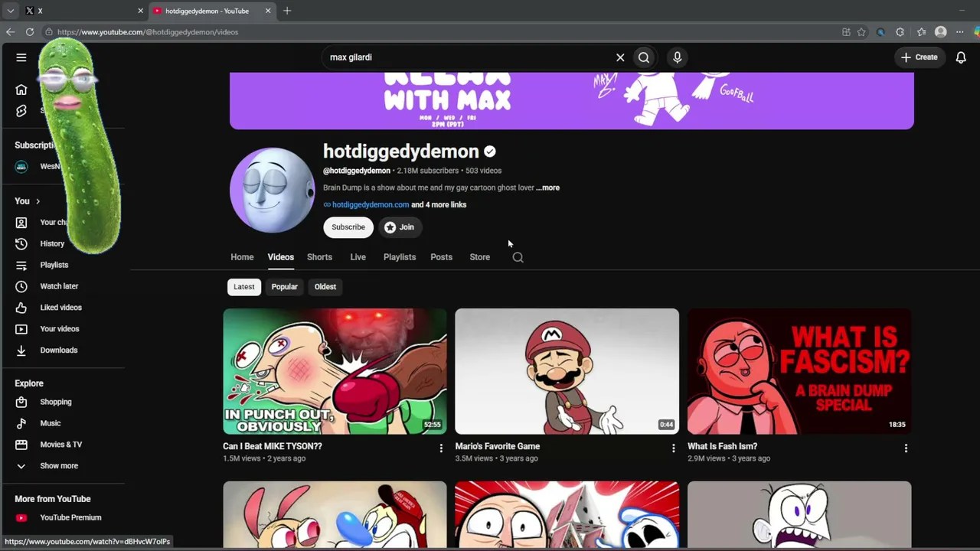Open the browser split screen icon
The height and width of the screenshot is (551, 980).
tap(846, 32)
